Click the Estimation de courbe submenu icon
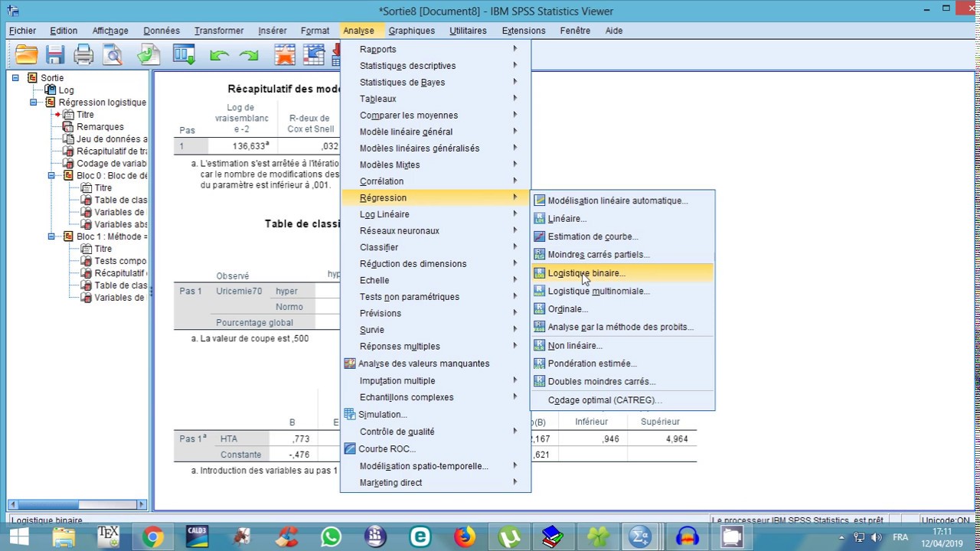The image size is (980, 551). point(540,236)
